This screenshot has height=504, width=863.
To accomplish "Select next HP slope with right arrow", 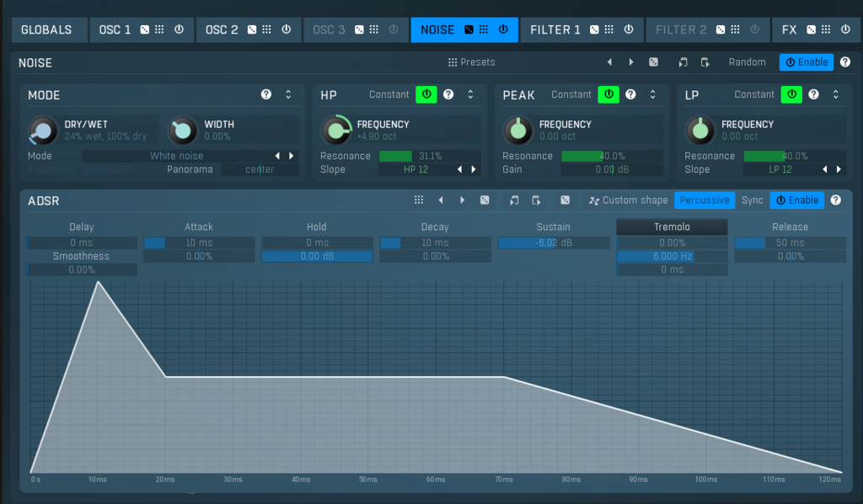I will [474, 169].
